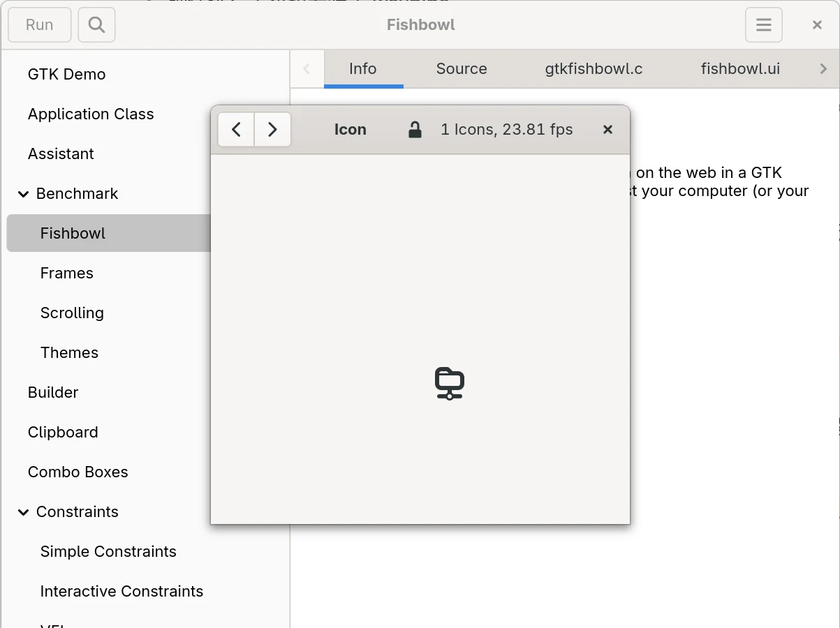Screen dimensions: 840x628
Task: Go to previous fishbowl widget type
Action: click(x=237, y=130)
